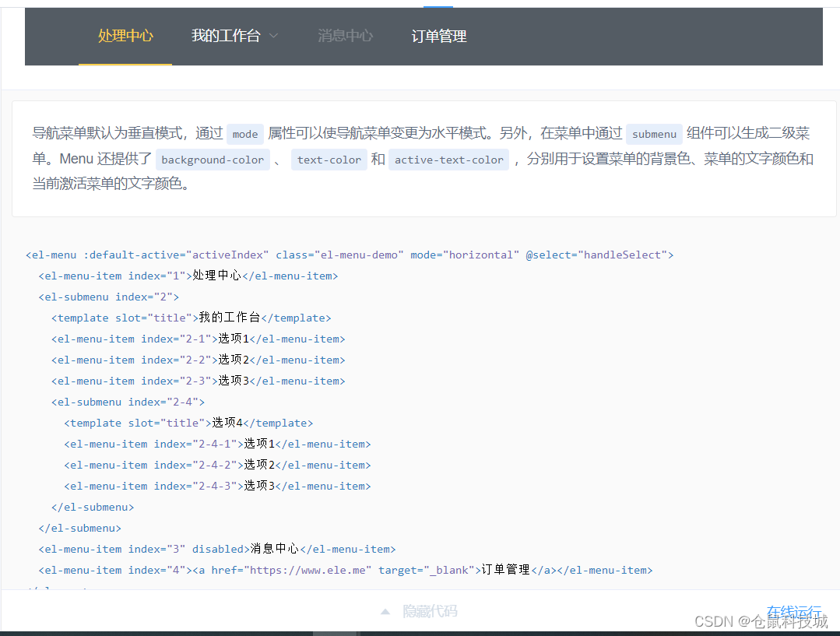Click code line with index="1" 处理中心

tap(188, 276)
